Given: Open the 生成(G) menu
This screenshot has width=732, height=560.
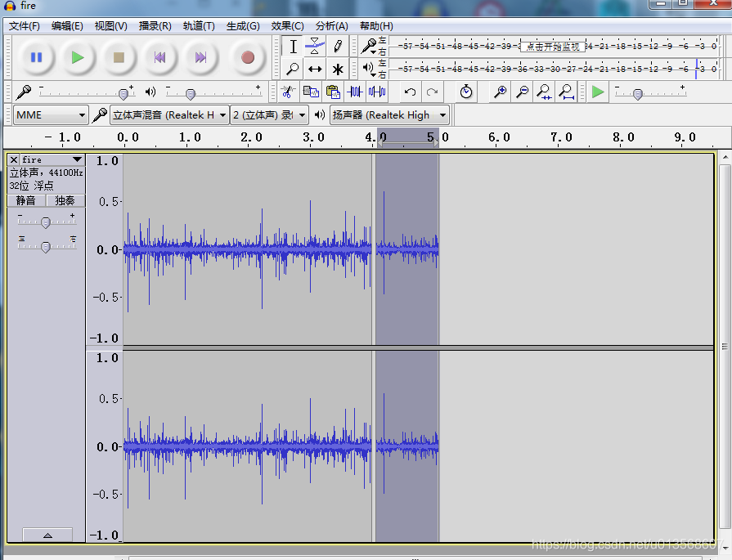Looking at the screenshot, I should point(243,26).
